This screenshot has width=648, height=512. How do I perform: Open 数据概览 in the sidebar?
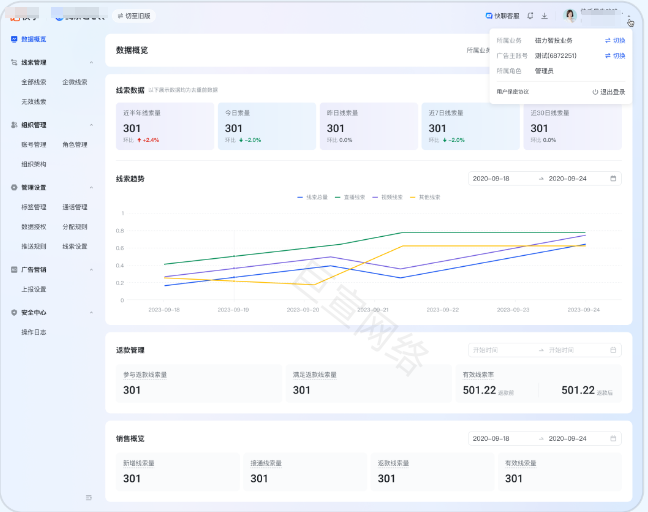pos(33,39)
